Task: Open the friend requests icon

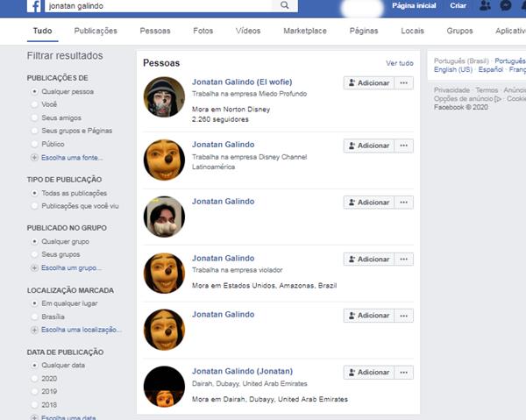Action: tap(485, 5)
